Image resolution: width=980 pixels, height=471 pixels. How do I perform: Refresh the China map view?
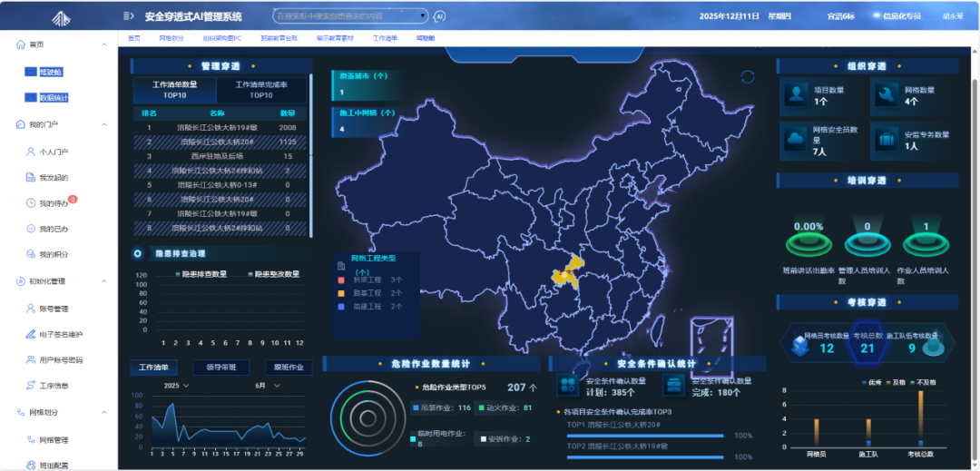click(748, 77)
